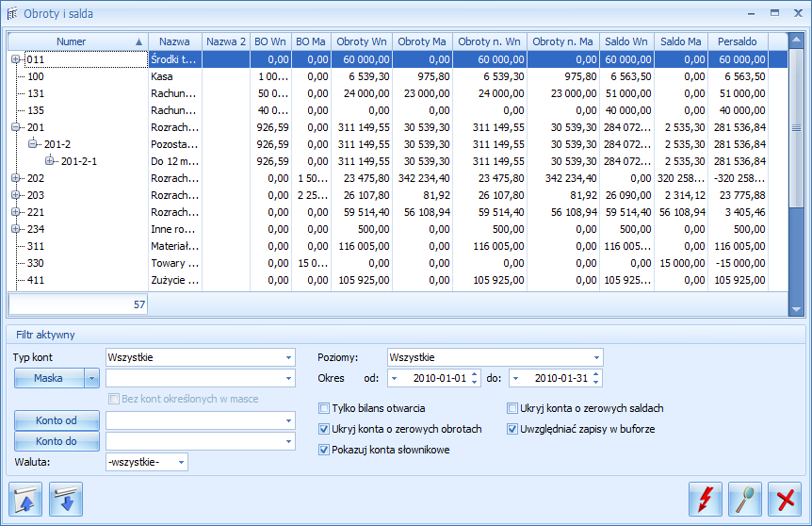Viewport: 812px width, 526px height.
Task: Expand sub-account 201-2-1 node
Action: 50,161
